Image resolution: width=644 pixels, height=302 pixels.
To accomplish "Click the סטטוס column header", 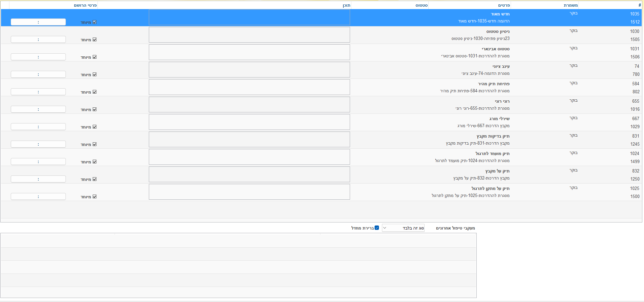I will [421, 5].
